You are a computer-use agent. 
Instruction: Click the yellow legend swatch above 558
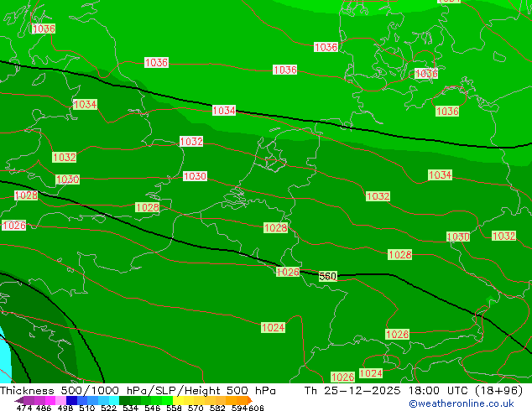coord(178,400)
